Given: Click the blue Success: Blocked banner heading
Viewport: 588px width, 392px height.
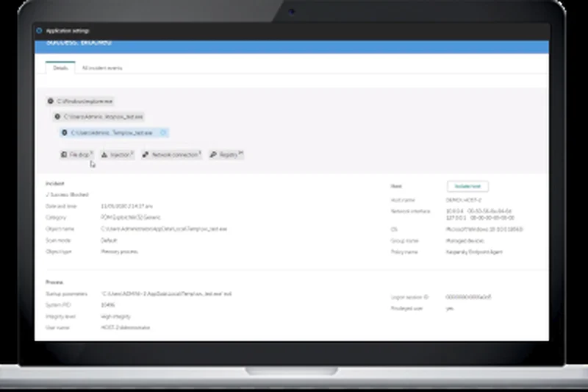Looking at the screenshot, I should 79,43.
